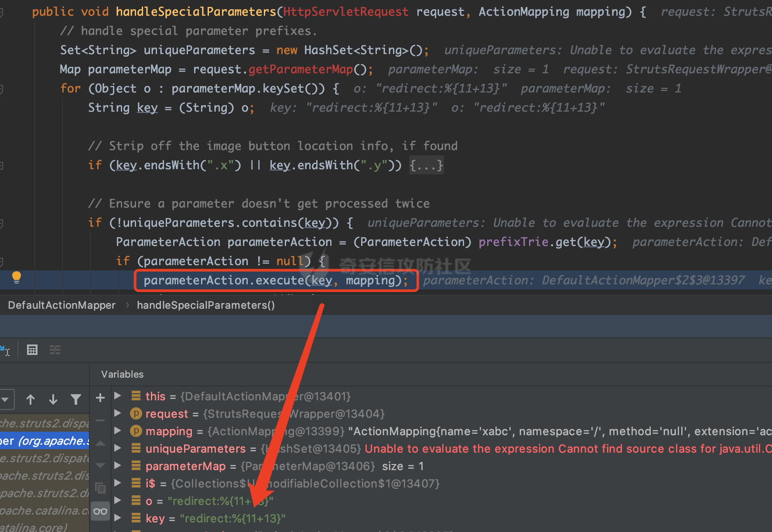This screenshot has width=772, height=532.
Task: Expand the 'request' variable node
Action: click(x=117, y=413)
